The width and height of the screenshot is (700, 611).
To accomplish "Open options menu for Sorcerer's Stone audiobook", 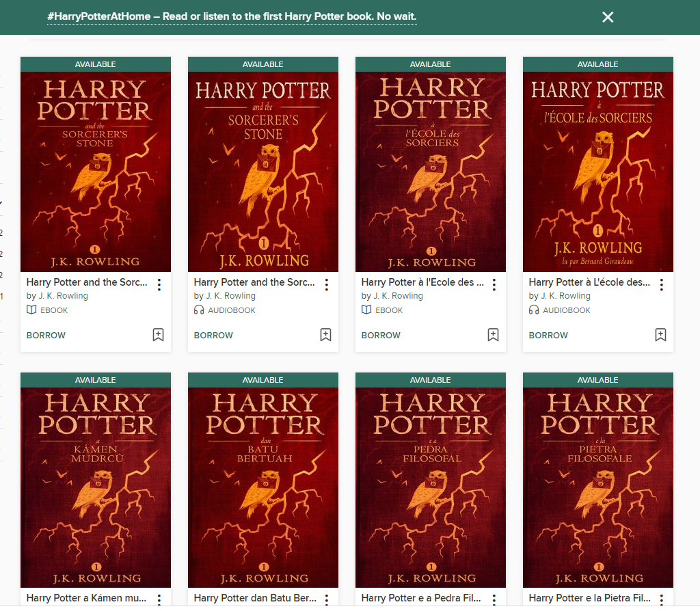I will [x=327, y=285].
